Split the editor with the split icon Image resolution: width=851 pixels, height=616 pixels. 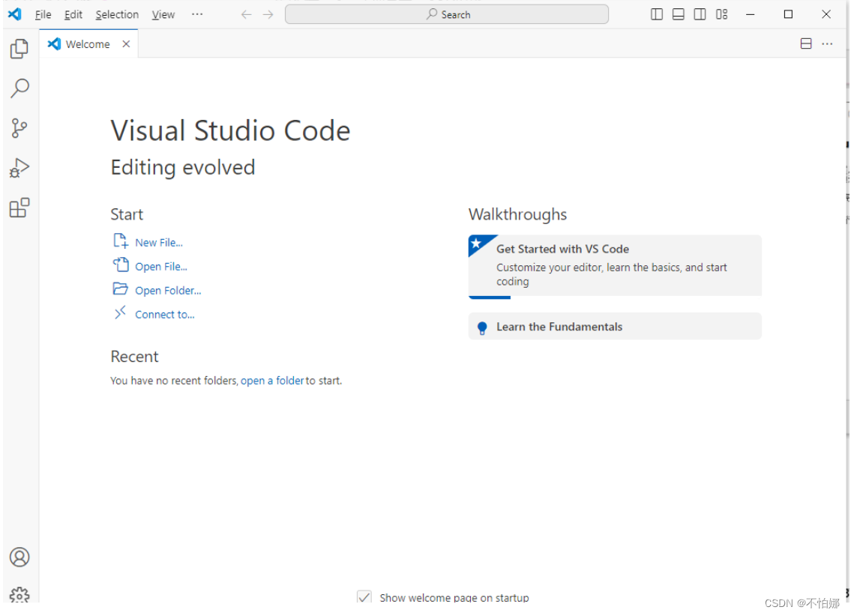click(806, 44)
